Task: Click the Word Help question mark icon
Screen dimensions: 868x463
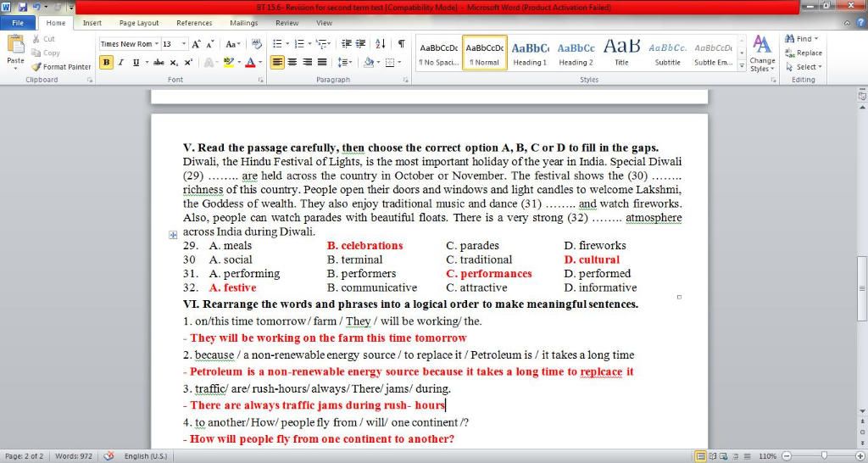Action: pyautogui.click(x=861, y=23)
